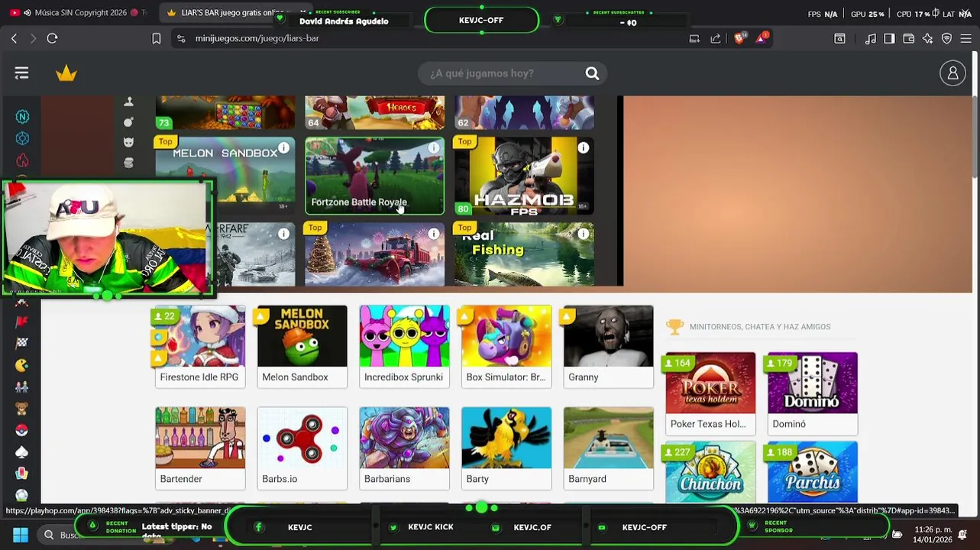Click the share icon in address bar

coord(716,38)
